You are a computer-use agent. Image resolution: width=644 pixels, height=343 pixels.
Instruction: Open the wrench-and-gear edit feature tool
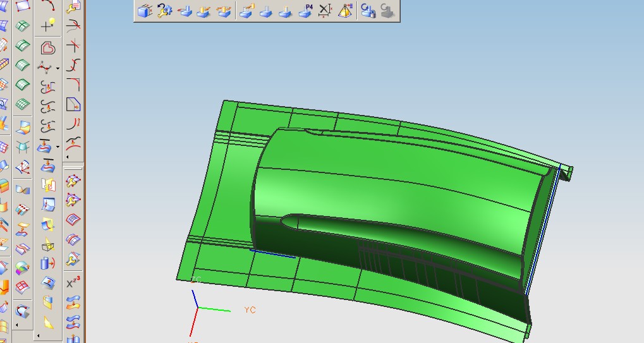pos(165,10)
